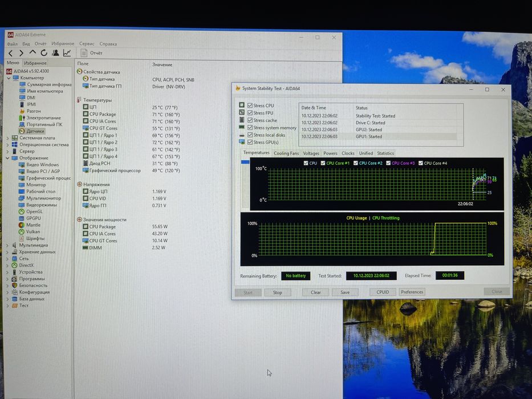Go back with the AIDA64 toolbar left arrow

click(10, 53)
